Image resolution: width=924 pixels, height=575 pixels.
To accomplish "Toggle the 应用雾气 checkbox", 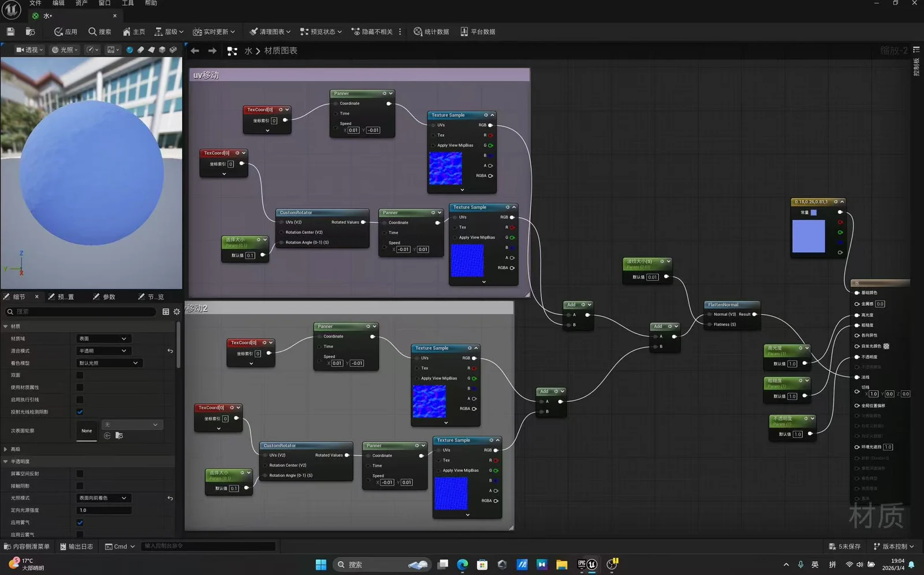I will [80, 522].
